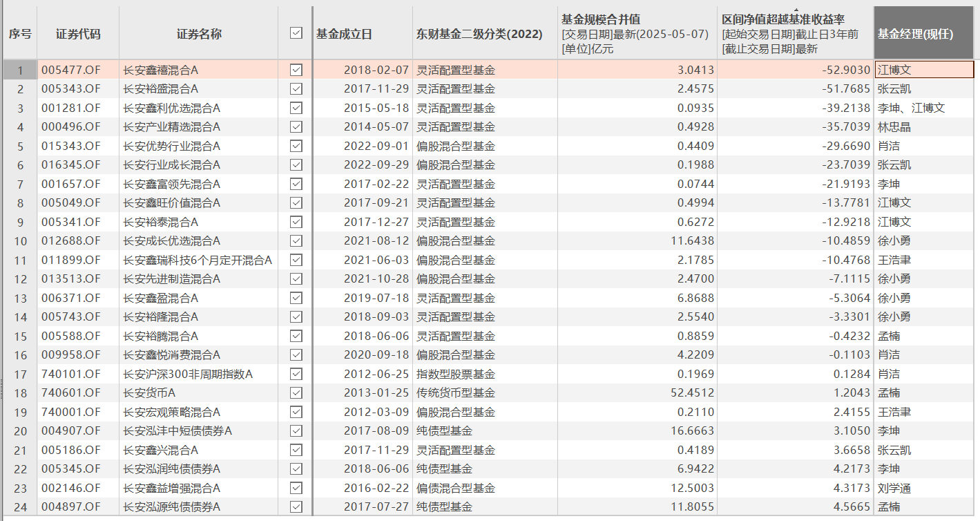980x521 pixels.
Task: Select row header number 15
Action: tap(20, 336)
